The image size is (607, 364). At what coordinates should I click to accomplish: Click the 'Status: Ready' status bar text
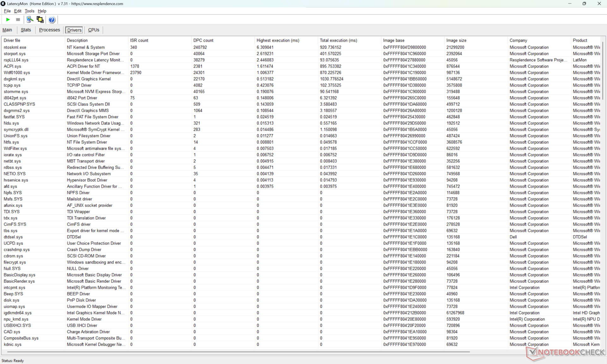click(x=13, y=361)
